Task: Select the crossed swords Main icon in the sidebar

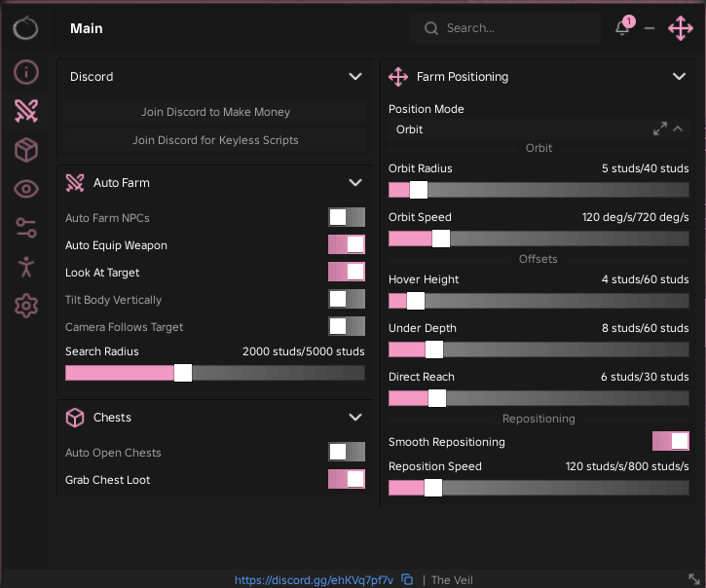Action: click(x=26, y=111)
